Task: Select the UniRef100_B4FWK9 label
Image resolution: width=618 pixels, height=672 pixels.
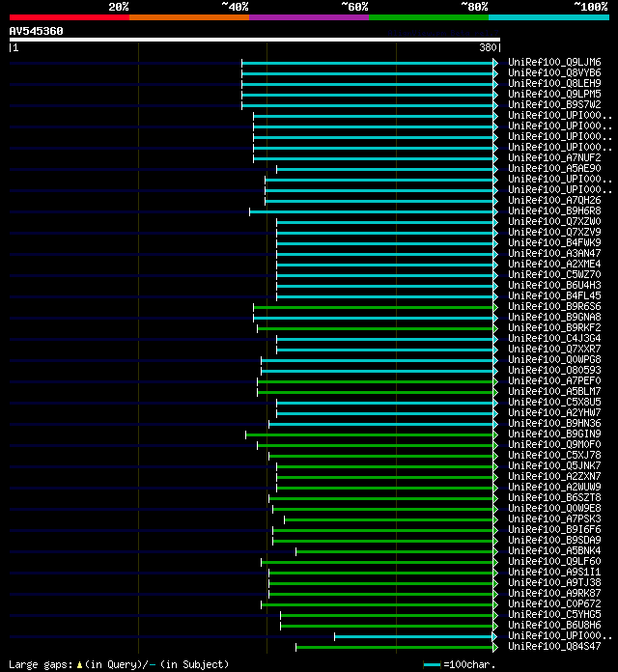Action: click(x=554, y=242)
